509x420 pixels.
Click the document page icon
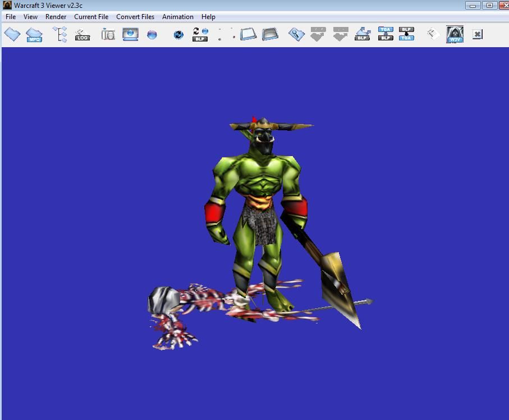tap(433, 34)
